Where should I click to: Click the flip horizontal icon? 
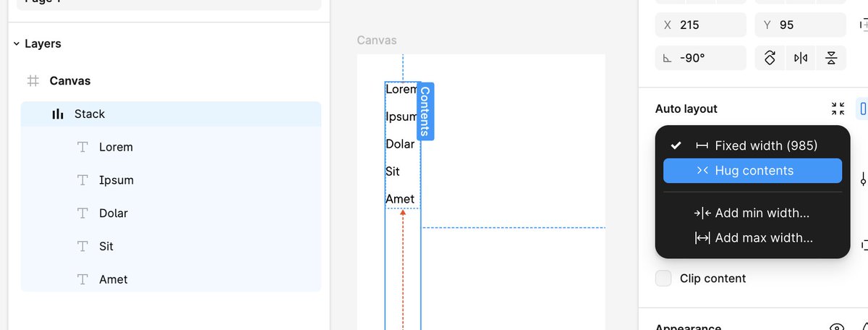(x=801, y=58)
